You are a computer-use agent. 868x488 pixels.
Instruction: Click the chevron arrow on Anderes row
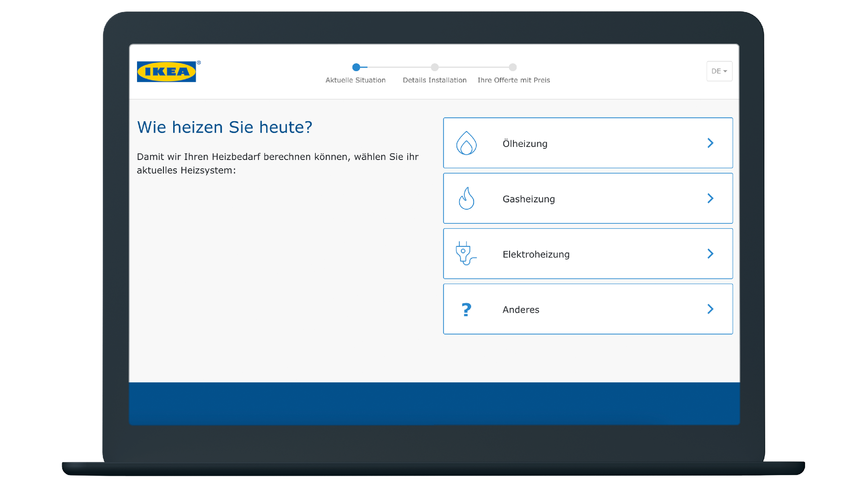tap(710, 309)
